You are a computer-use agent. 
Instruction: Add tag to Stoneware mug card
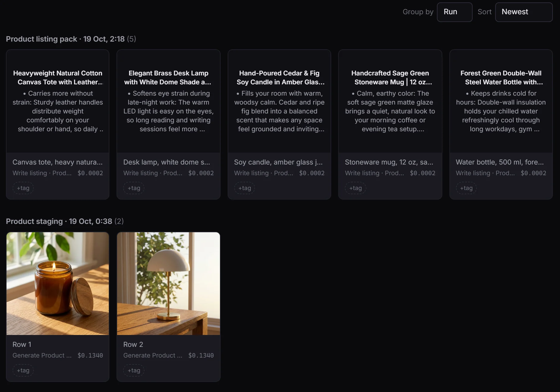pyautogui.click(x=355, y=188)
